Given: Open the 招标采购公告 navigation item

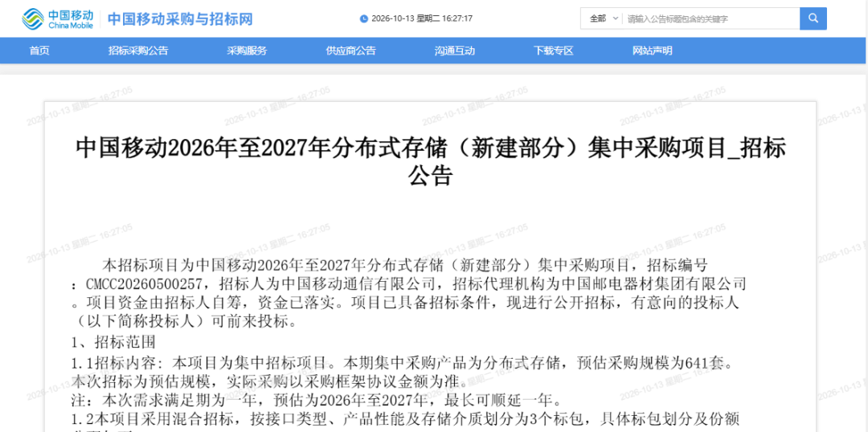Looking at the screenshot, I should point(138,51).
